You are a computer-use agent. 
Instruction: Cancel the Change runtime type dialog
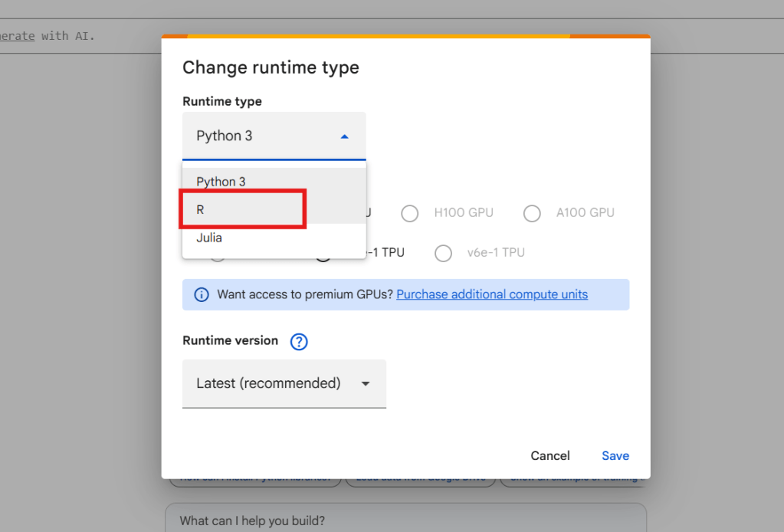549,455
